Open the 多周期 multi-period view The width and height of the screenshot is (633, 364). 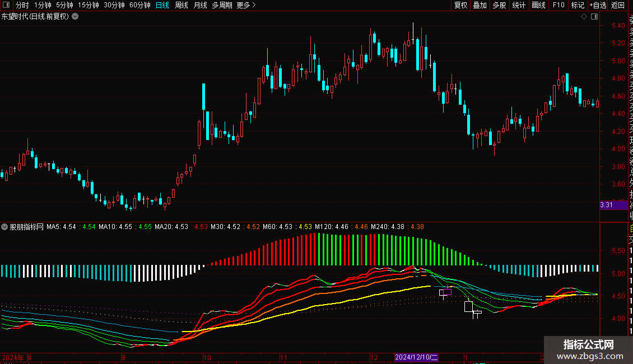coord(222,5)
